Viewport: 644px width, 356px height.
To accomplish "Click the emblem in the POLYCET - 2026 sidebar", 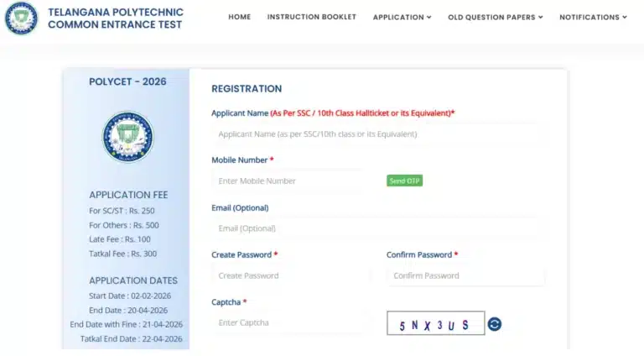I will 127,137.
